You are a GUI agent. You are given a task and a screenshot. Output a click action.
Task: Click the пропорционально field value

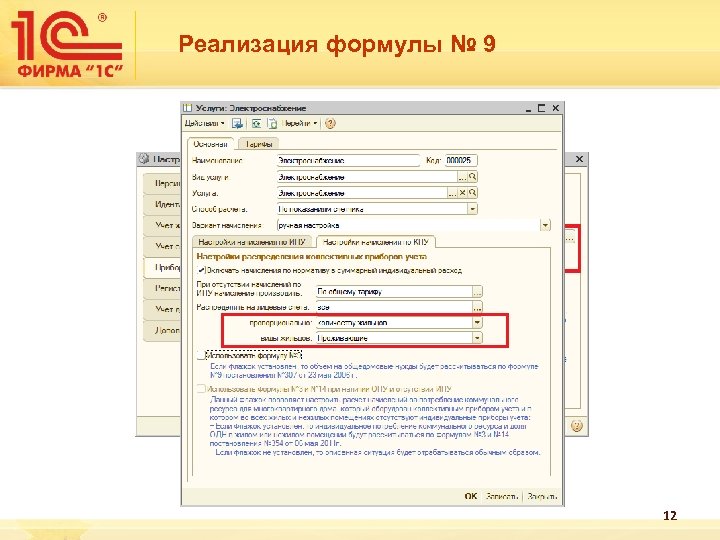point(394,323)
